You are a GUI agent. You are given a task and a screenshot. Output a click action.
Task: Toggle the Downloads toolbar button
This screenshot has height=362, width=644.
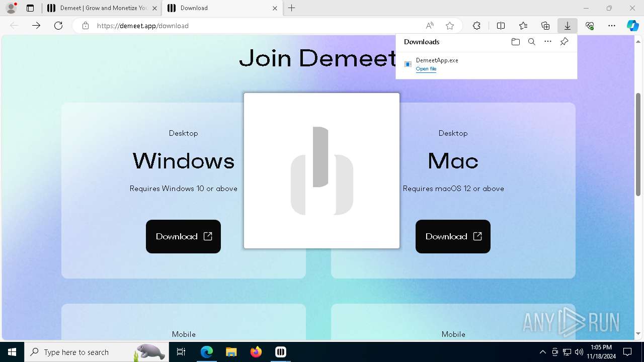pos(568,26)
